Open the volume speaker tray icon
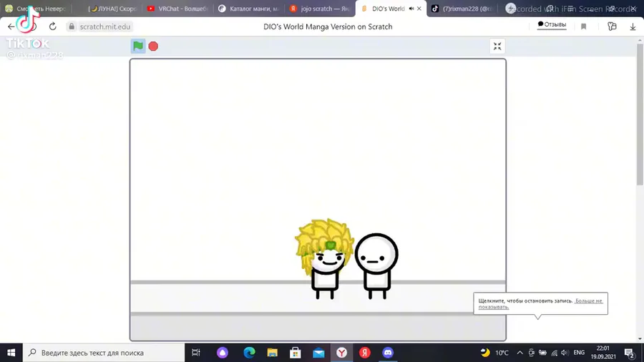Screen dimensions: 644x362 point(565,353)
